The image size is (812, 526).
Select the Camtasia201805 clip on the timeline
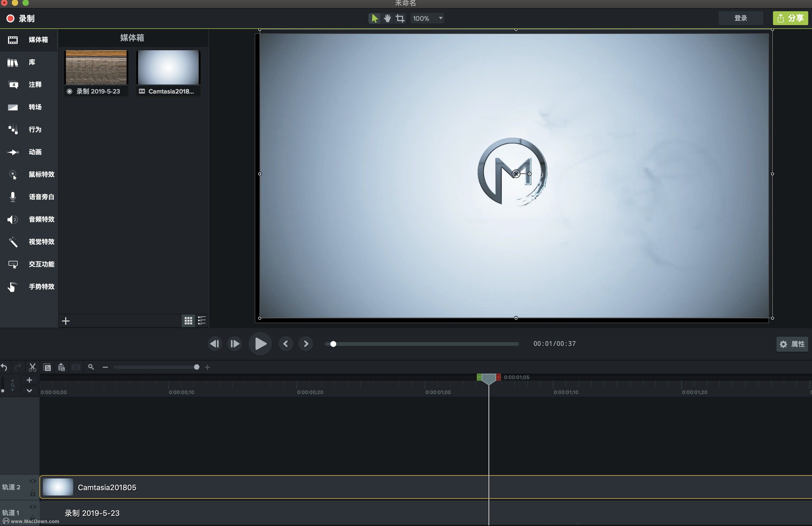pyautogui.click(x=426, y=487)
